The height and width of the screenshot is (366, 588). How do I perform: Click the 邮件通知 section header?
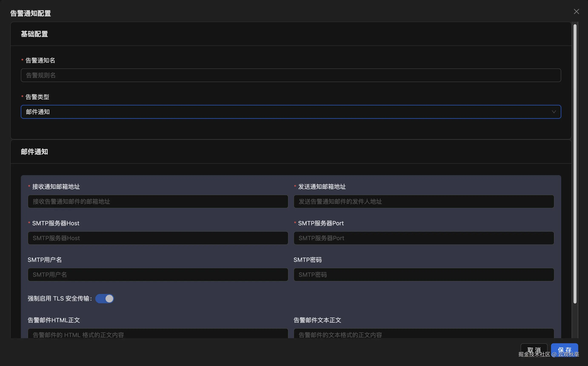[x=34, y=152]
